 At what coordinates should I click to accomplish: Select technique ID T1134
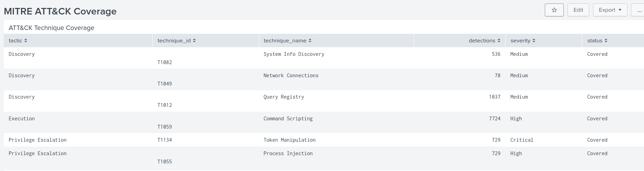(165, 140)
